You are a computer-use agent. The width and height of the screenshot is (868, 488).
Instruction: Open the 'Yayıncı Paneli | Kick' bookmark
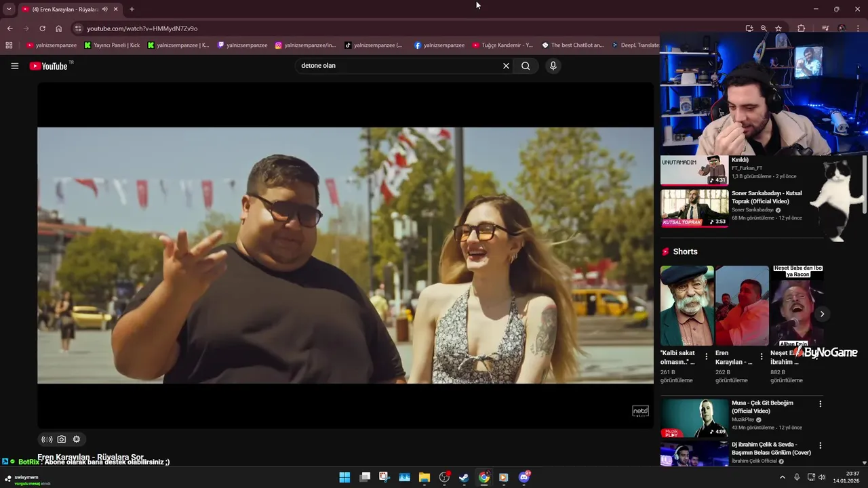pos(112,45)
